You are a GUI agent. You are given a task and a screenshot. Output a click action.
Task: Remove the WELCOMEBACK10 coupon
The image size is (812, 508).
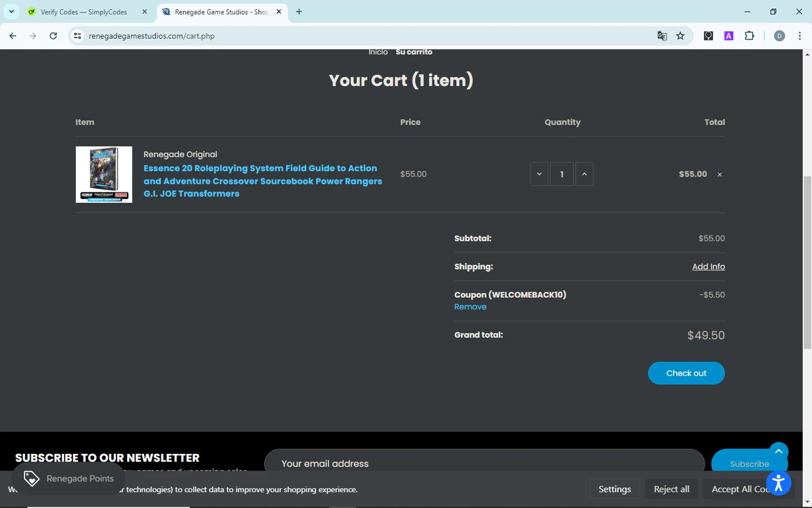pyautogui.click(x=470, y=307)
